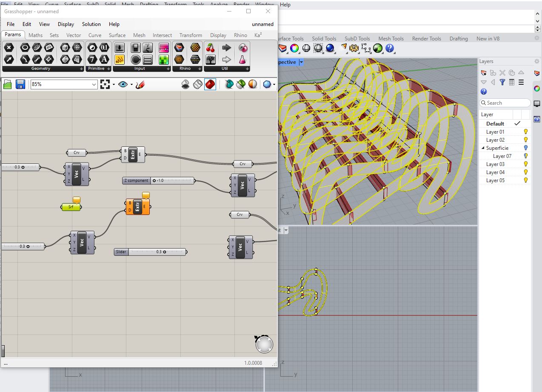Screen dimensions: 542x392
Task: Hide Layer 01 by clicking its light bulb
Action: 525,132
